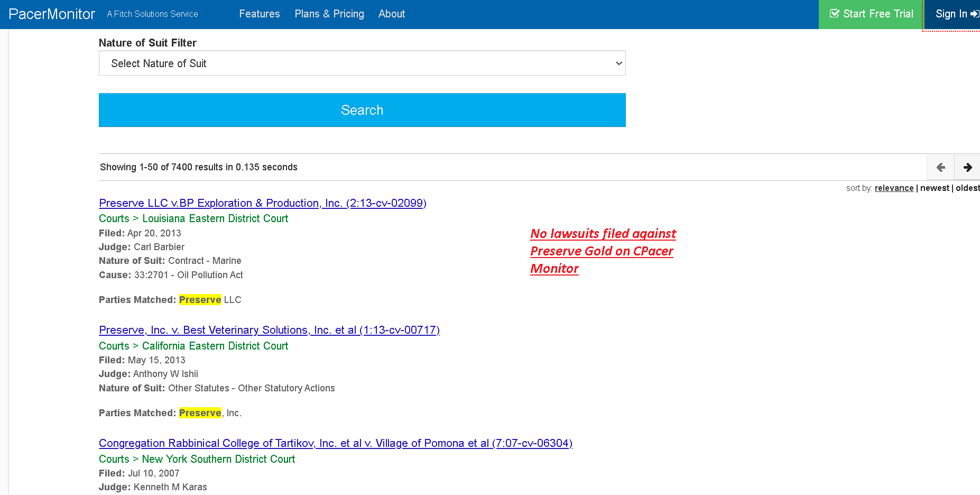Open Courts link above California Eastern District Court
980x495 pixels.
(114, 346)
